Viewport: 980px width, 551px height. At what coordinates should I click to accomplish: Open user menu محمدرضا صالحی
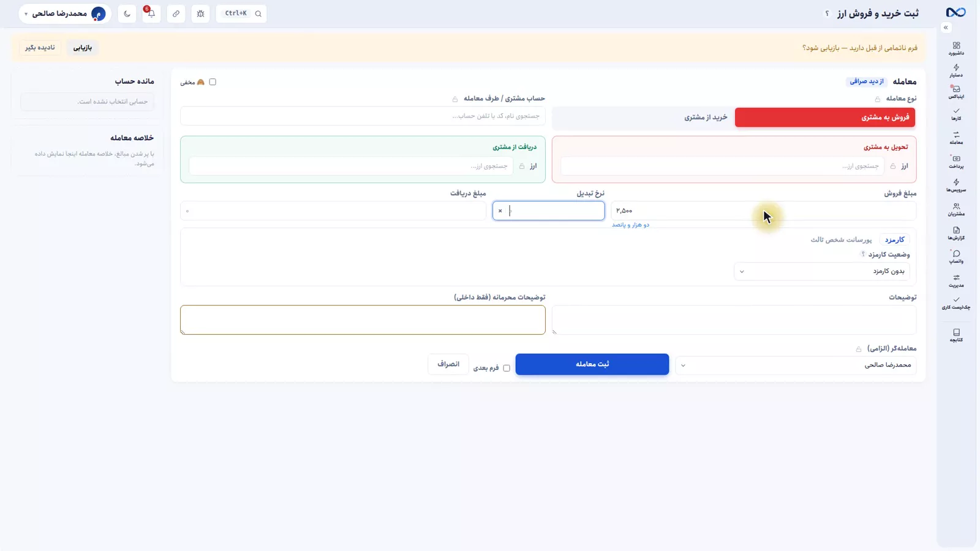coord(65,13)
